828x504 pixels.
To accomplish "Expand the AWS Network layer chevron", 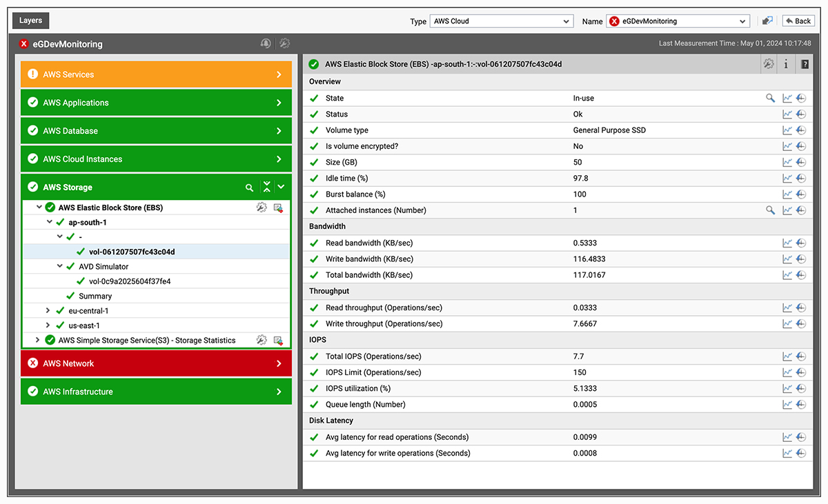I will pos(279,363).
